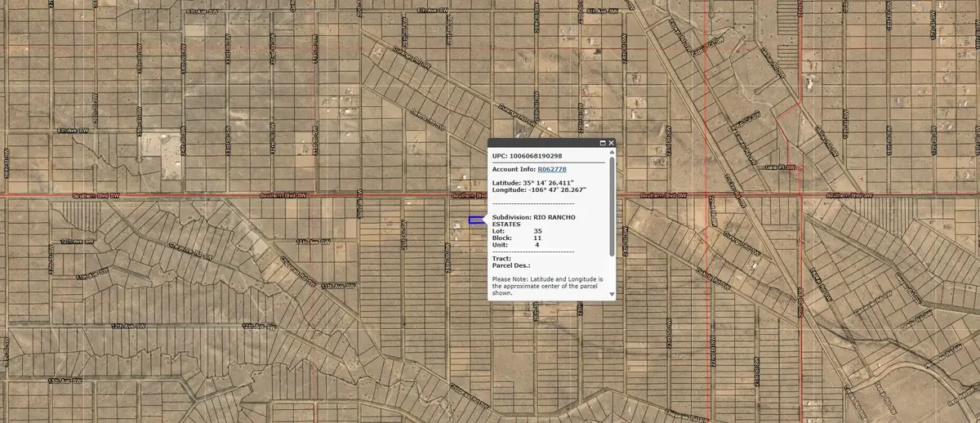
Task: Maximize the parcel info popup
Action: pyautogui.click(x=602, y=143)
